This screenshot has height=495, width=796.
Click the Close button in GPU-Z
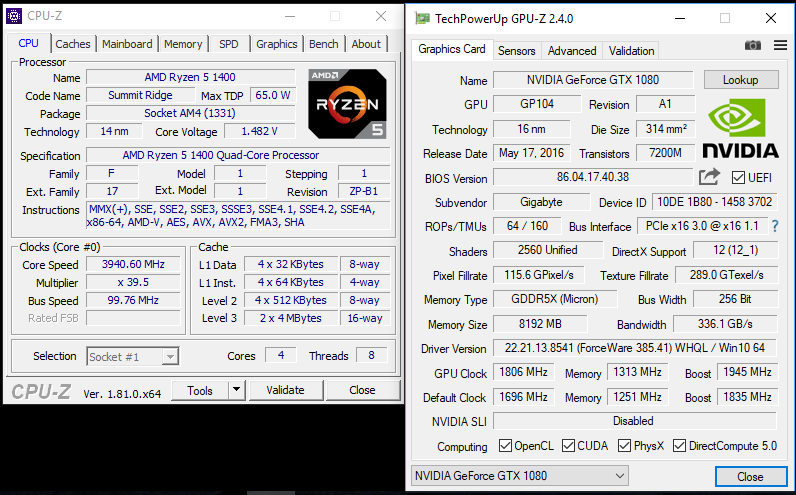pyautogui.click(x=750, y=477)
